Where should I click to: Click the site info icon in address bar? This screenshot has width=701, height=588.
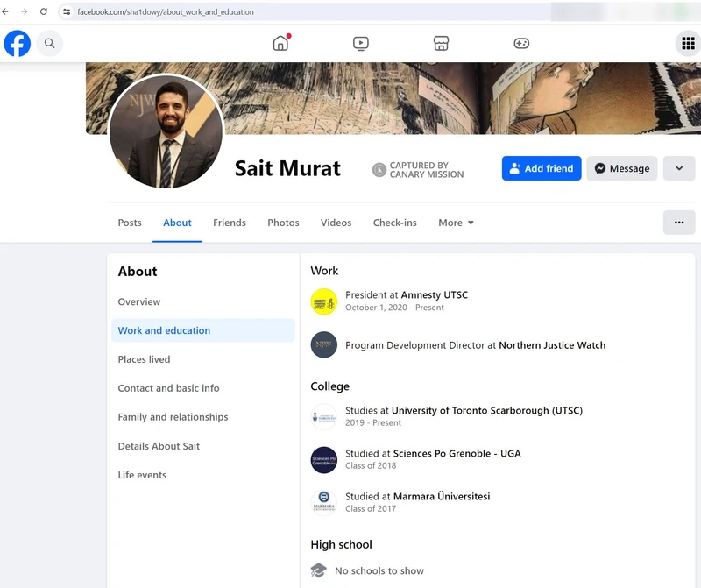(x=67, y=11)
